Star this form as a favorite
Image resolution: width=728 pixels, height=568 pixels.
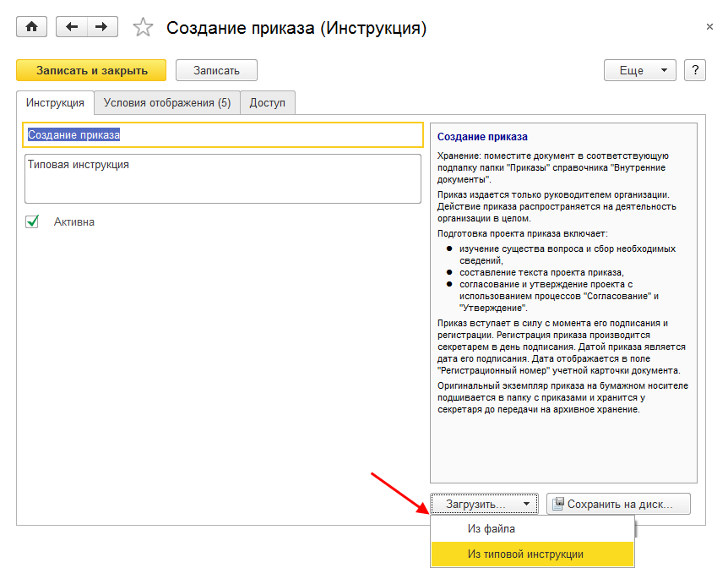point(142,26)
